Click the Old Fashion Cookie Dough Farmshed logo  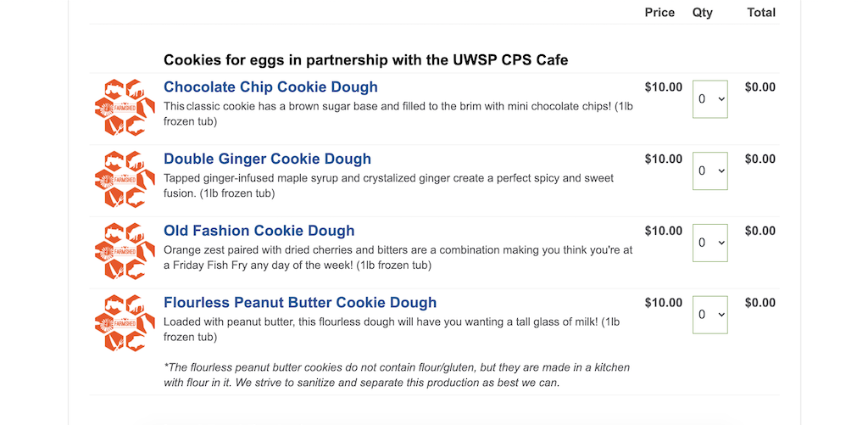125,251
